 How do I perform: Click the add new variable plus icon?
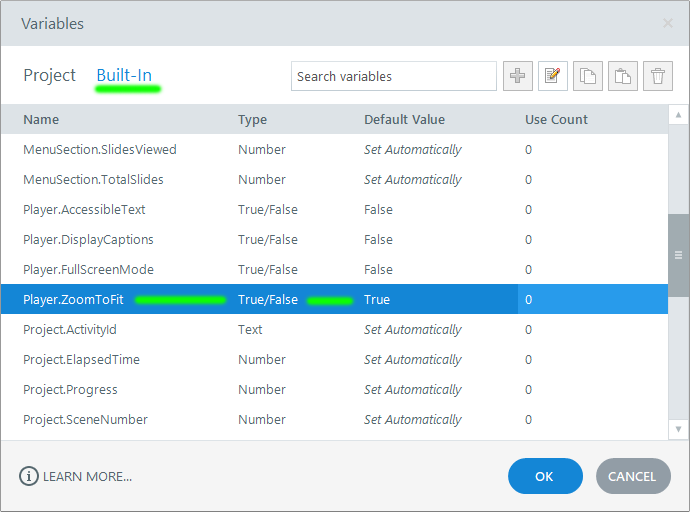pyautogui.click(x=518, y=76)
